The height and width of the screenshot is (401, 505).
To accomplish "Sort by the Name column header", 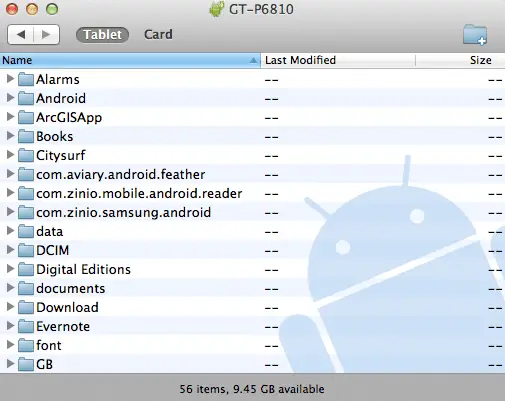I will click(130, 60).
